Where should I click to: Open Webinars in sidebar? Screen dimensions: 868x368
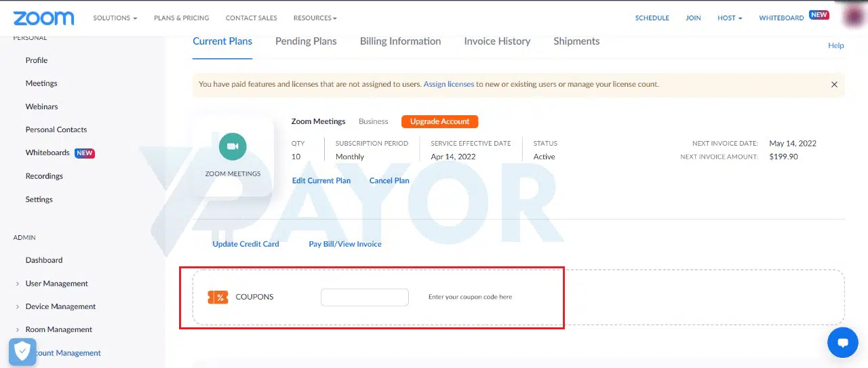(x=41, y=106)
